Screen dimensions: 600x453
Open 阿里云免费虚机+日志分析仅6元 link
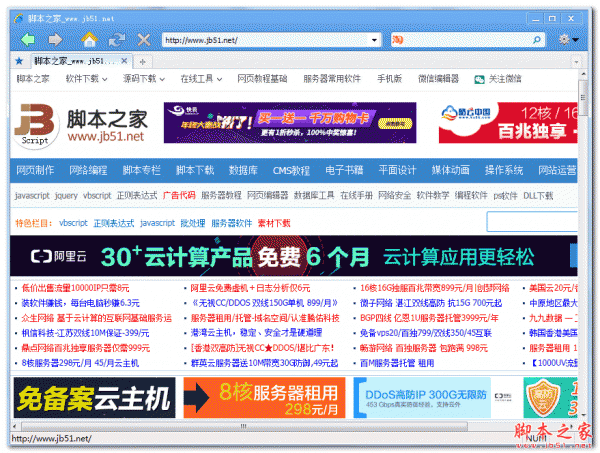click(x=250, y=288)
